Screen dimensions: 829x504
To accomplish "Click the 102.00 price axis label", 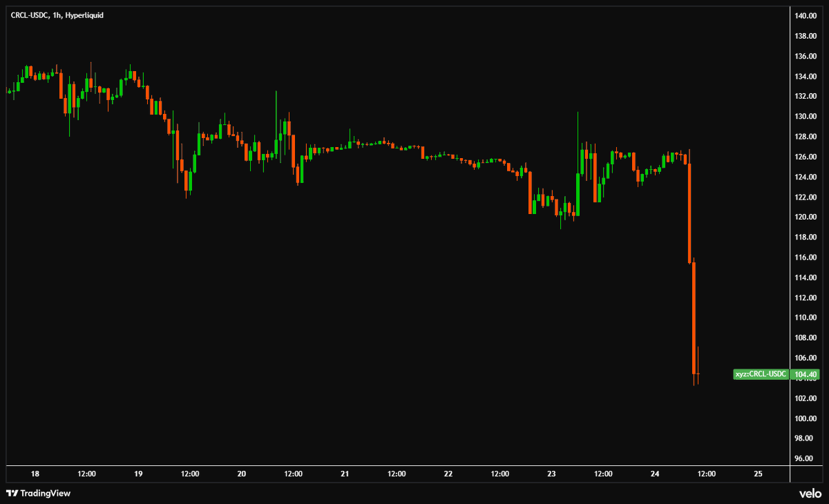I will pyautogui.click(x=806, y=398).
